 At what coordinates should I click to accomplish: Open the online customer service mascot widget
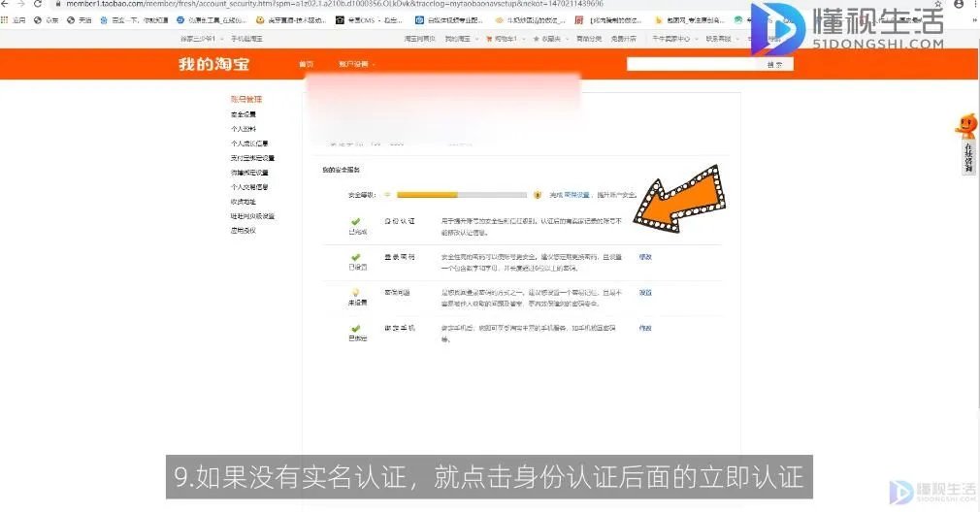[966, 144]
